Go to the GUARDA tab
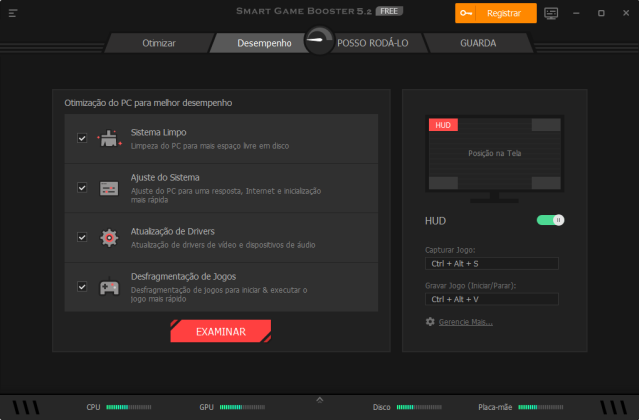This screenshot has width=639, height=420. pos(478,43)
